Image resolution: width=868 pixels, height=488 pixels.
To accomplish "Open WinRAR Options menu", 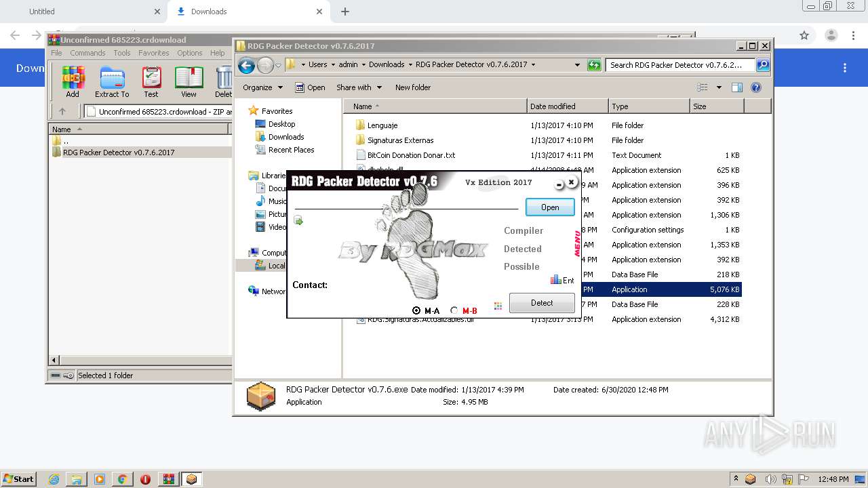I will tap(190, 53).
